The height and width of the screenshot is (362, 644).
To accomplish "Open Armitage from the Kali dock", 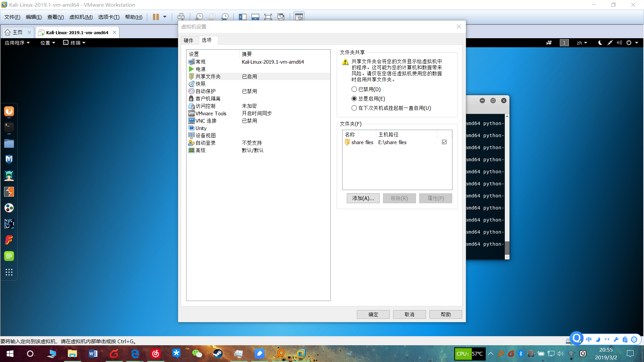I will [9, 176].
